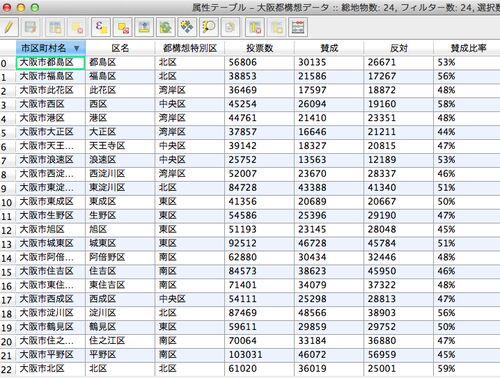The height and width of the screenshot is (378, 500).
Task: Select row header 18
Action: 8,313
